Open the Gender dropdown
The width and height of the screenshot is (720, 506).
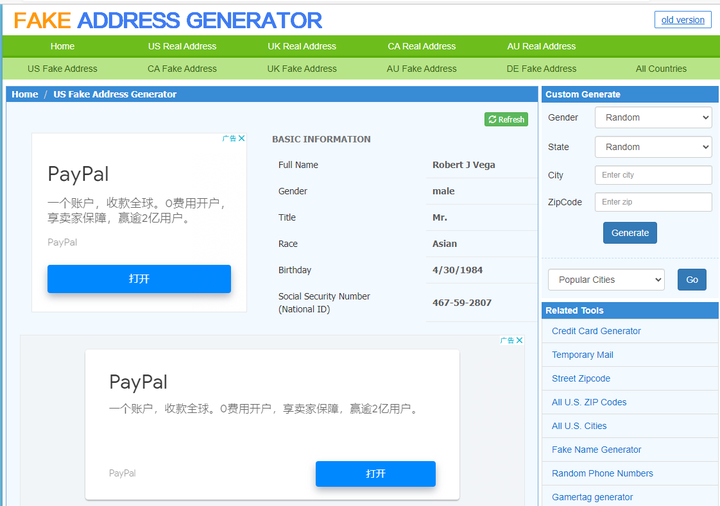[x=653, y=118]
